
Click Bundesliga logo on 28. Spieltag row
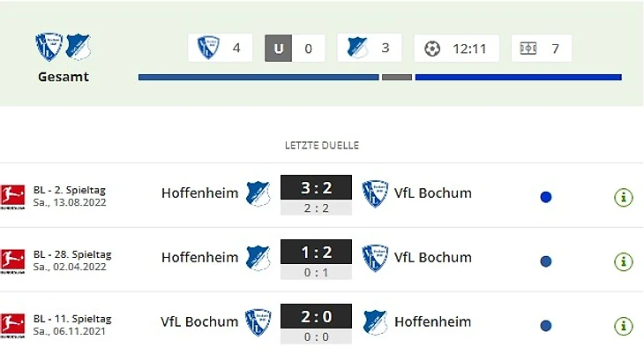pos(12,260)
